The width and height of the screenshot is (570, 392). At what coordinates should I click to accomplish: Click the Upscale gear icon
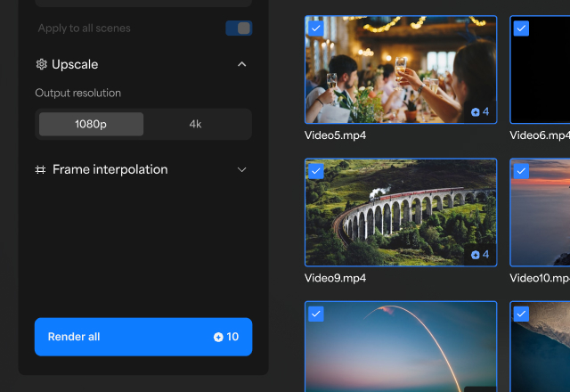tap(42, 64)
